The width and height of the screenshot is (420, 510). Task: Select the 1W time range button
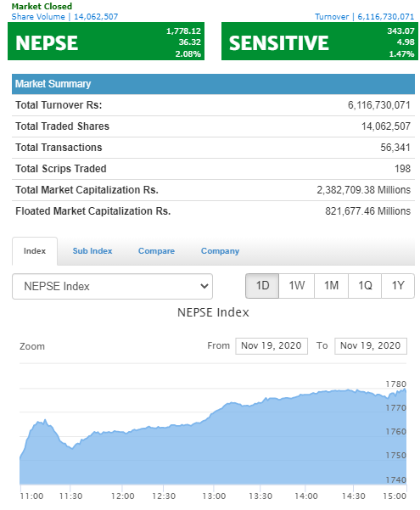(x=297, y=286)
